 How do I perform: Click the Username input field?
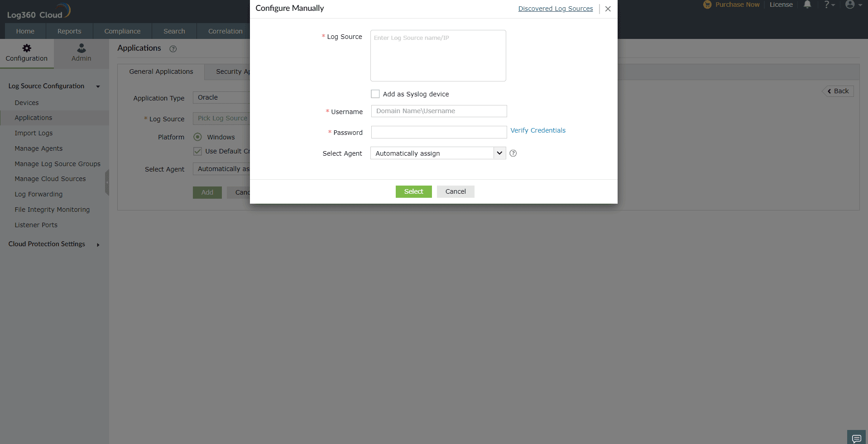click(439, 111)
